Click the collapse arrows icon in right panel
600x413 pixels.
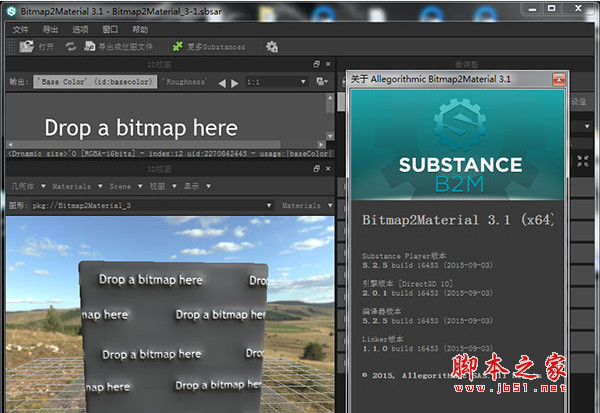583,161
